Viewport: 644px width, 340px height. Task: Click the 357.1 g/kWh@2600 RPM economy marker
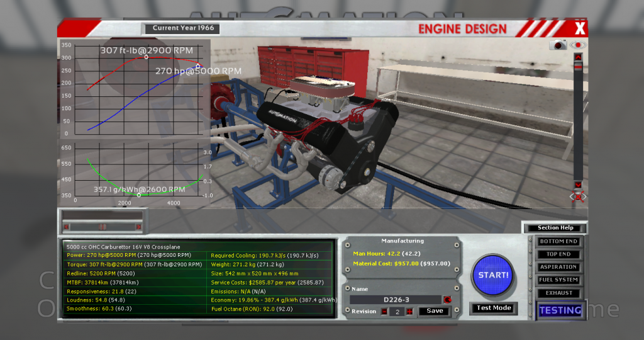click(x=139, y=195)
